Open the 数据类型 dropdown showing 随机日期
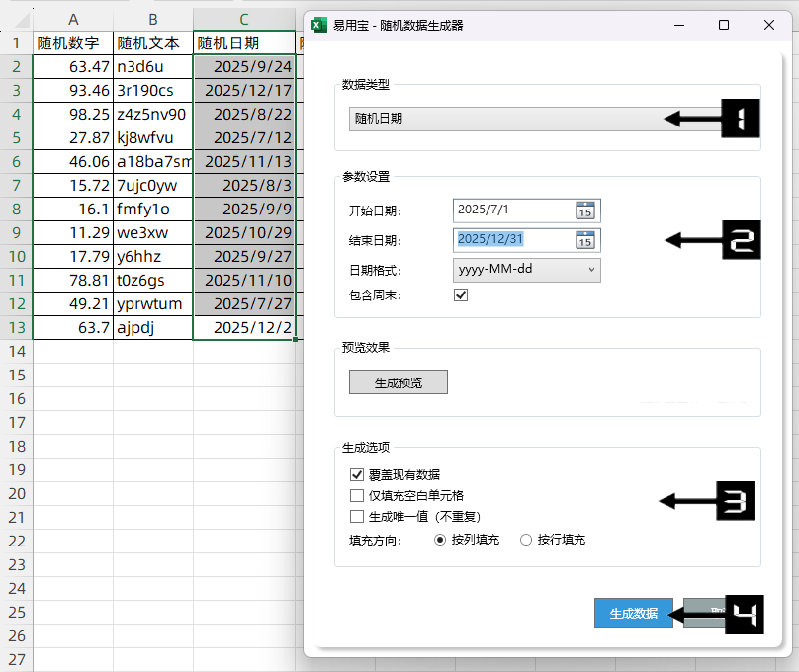 pyautogui.click(x=504, y=119)
